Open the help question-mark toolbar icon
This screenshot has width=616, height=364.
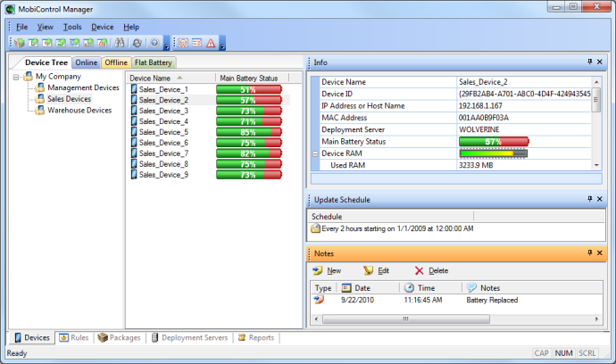pyautogui.click(x=154, y=43)
